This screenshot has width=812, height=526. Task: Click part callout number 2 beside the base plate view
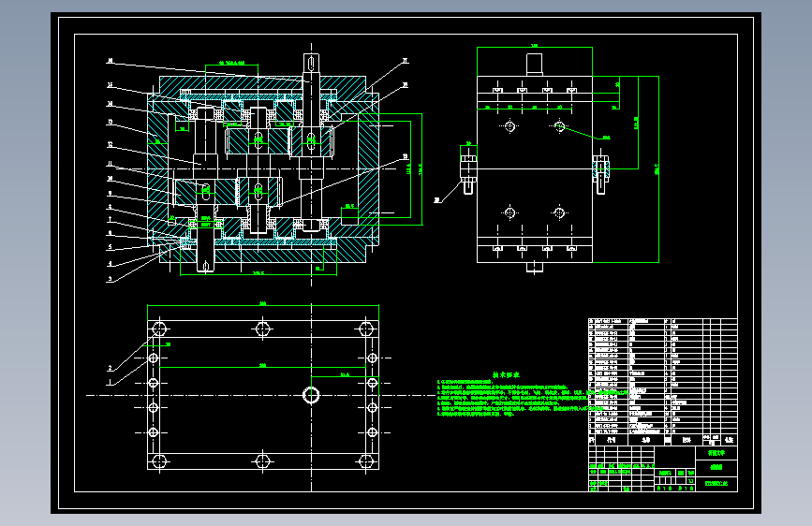[x=110, y=368]
